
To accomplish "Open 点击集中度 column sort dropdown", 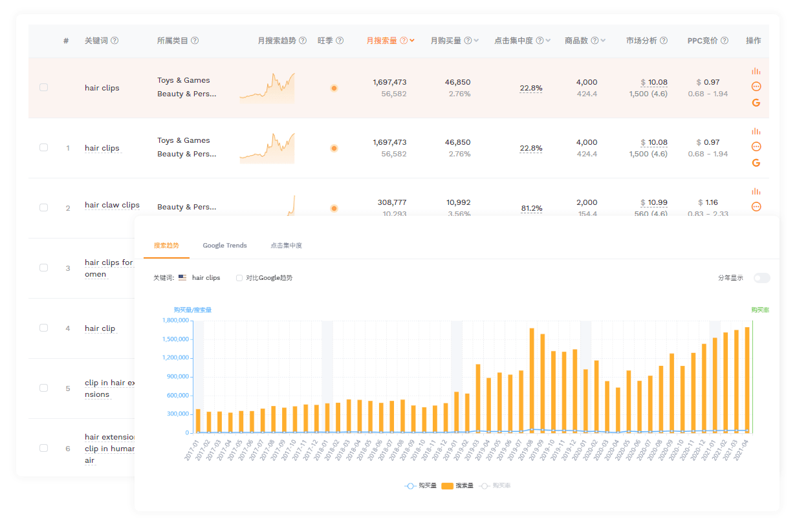I will 548,41.
